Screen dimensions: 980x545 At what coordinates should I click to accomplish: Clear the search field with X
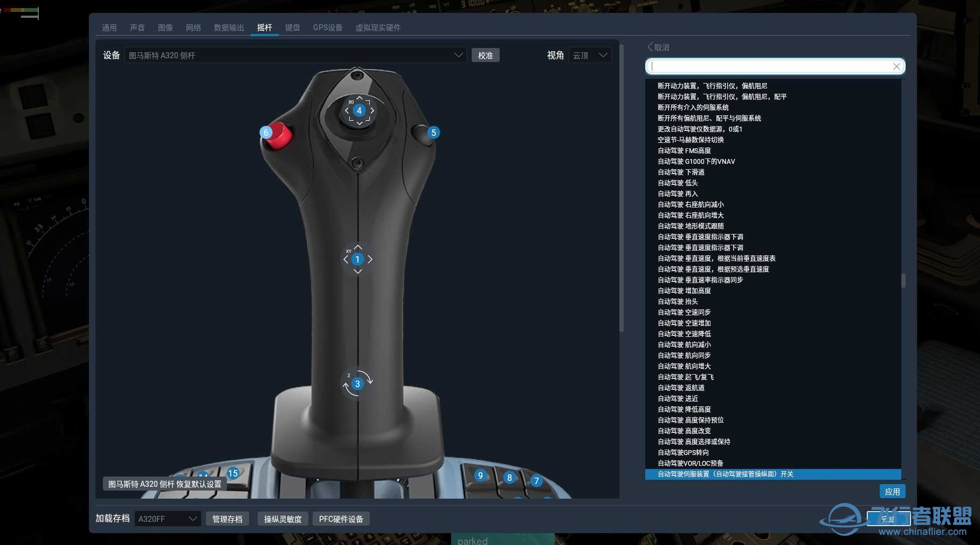click(896, 66)
